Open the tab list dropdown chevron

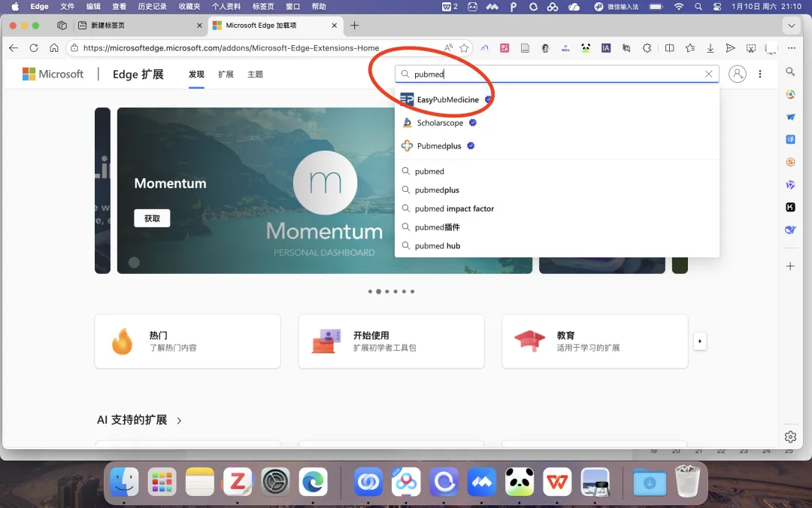(x=791, y=26)
